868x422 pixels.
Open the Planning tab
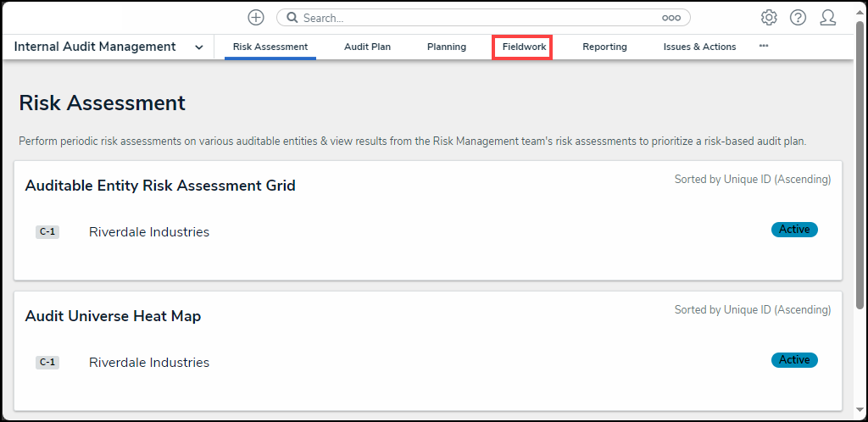coord(447,47)
